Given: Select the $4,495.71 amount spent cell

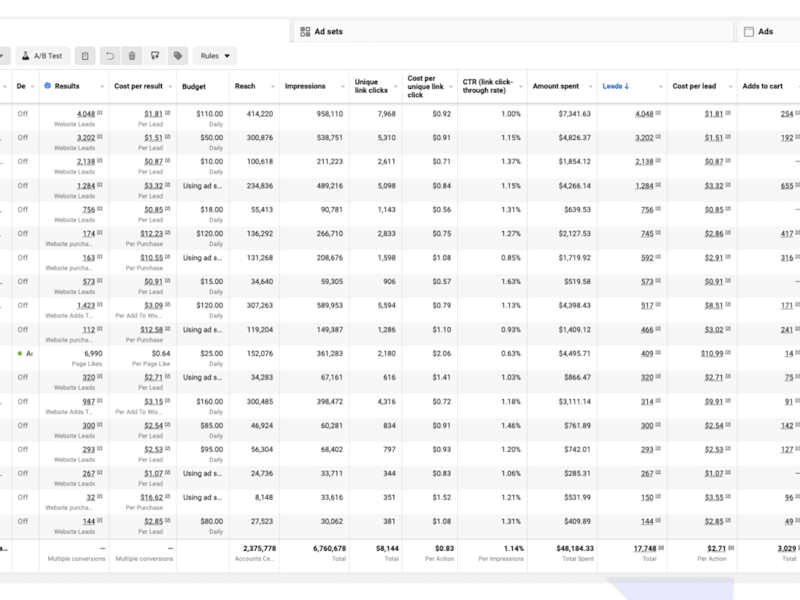Looking at the screenshot, I should point(562,358).
